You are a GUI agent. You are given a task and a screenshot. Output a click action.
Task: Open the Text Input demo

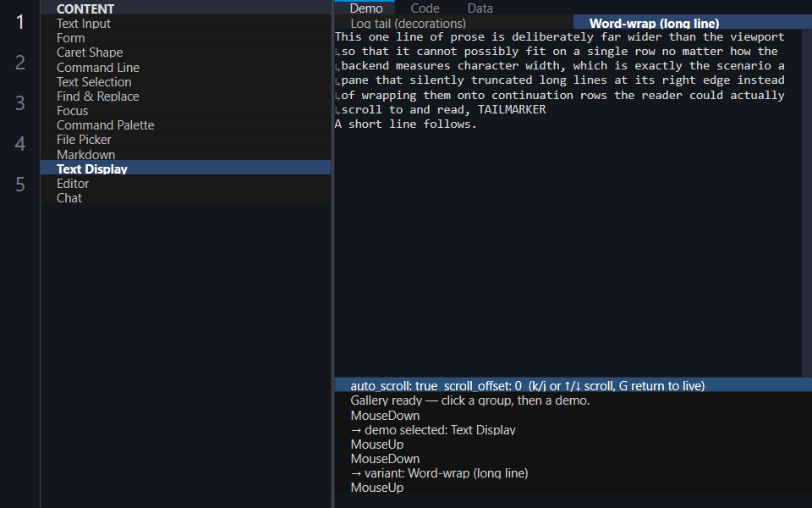185,24
